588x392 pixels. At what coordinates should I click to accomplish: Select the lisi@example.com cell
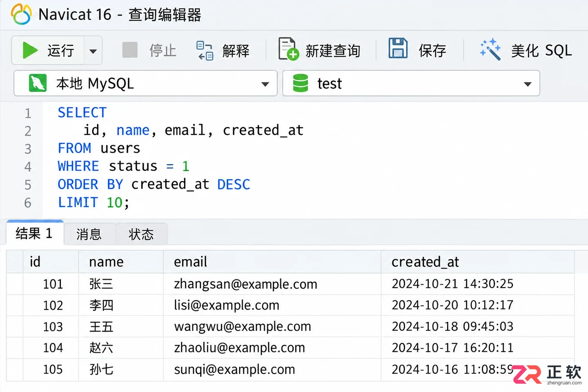[272, 305]
